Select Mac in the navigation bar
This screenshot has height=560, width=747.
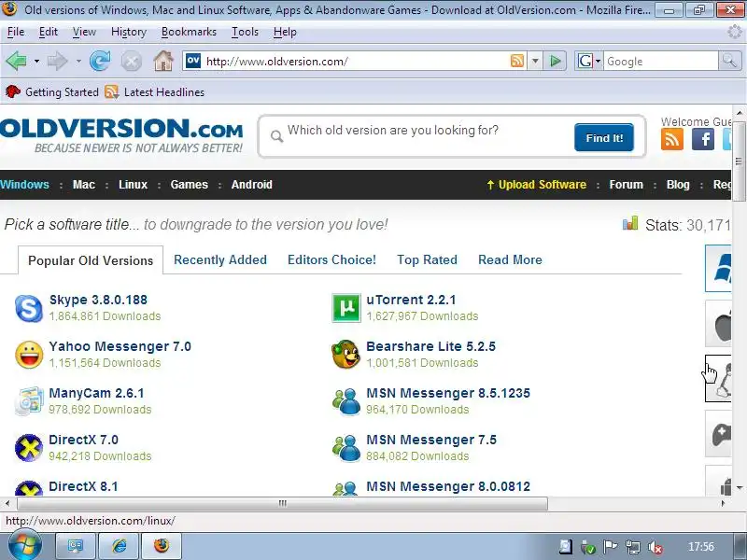click(84, 185)
